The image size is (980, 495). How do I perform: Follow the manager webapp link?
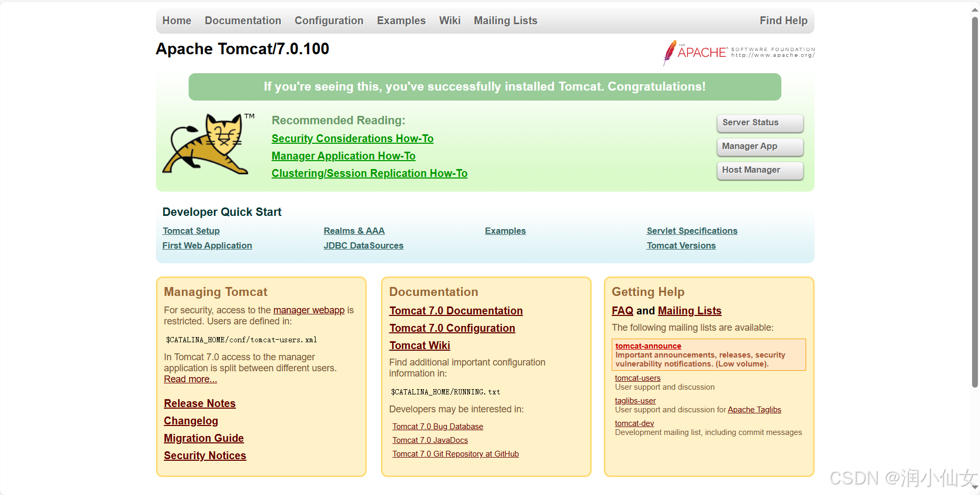coord(309,310)
